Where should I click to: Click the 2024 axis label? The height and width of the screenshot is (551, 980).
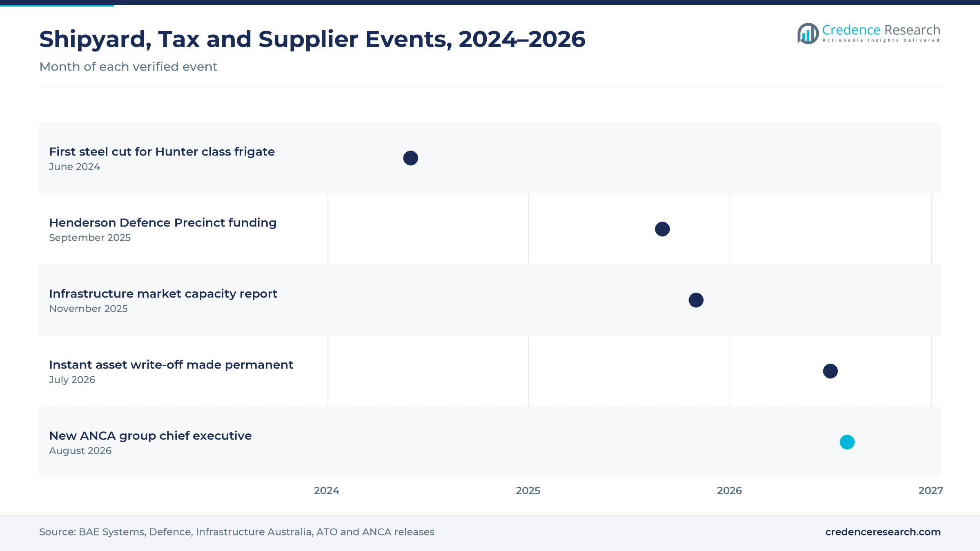pos(327,491)
